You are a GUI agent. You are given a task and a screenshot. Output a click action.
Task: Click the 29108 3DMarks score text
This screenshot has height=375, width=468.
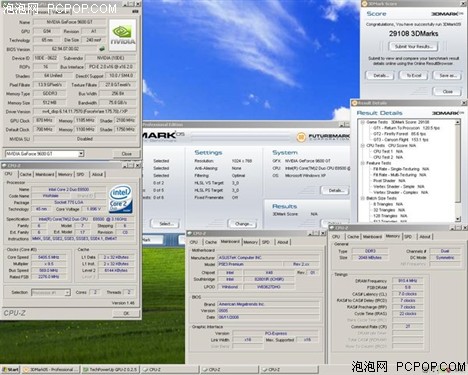(x=413, y=34)
